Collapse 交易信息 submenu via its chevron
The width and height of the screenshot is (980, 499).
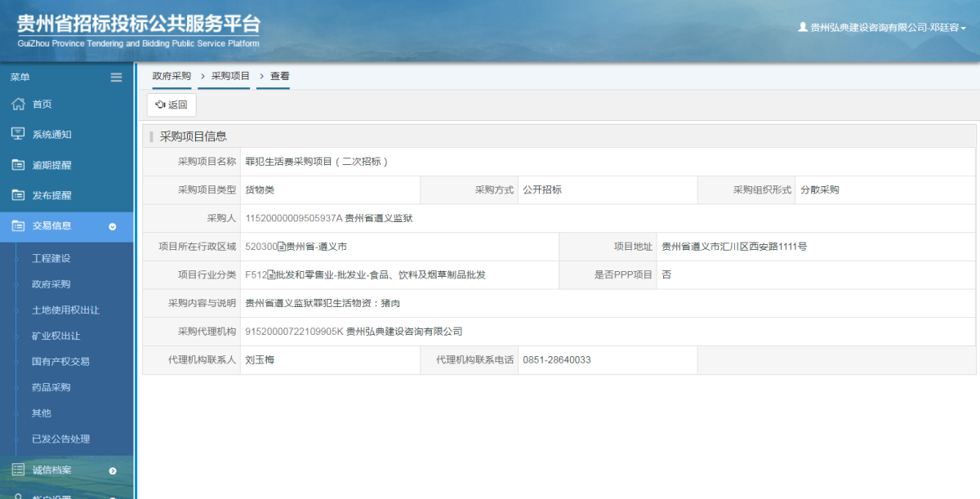pyautogui.click(x=111, y=226)
